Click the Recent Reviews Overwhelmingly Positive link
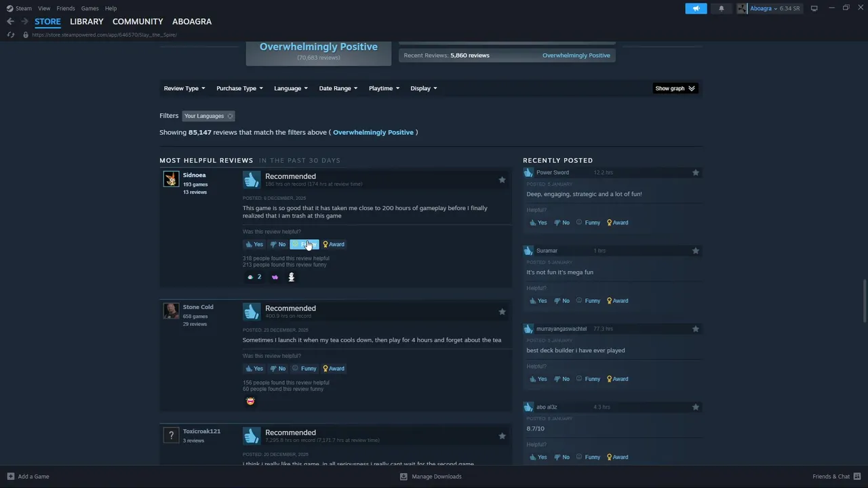868x488 pixels. click(x=576, y=56)
